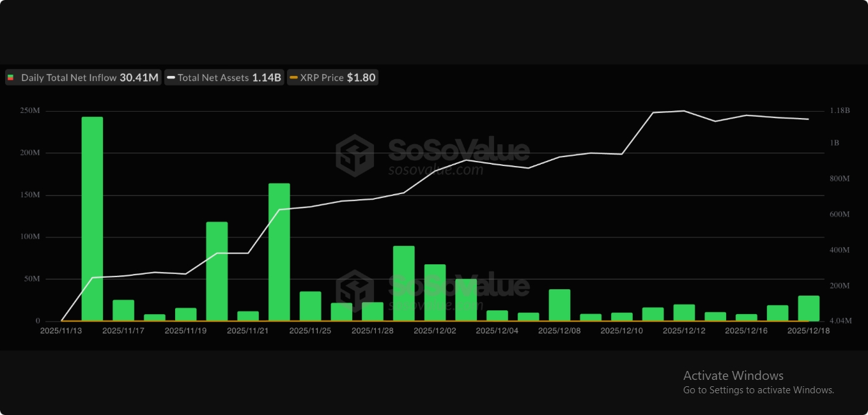Select the tallest green bar near 250M

coord(92,218)
